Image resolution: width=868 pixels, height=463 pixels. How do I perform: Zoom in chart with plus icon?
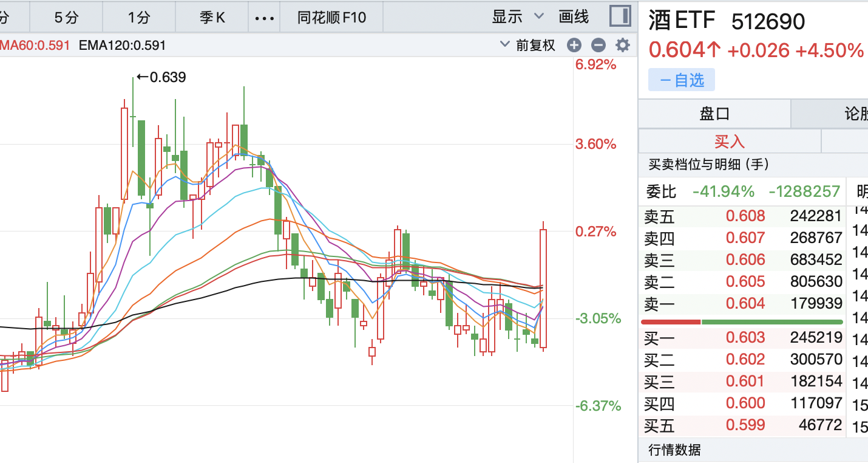[574, 45]
